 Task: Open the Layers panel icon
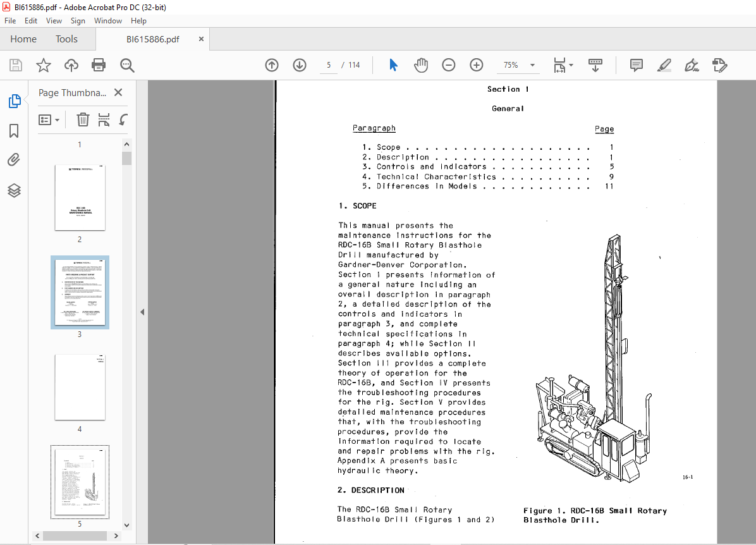[x=14, y=190]
